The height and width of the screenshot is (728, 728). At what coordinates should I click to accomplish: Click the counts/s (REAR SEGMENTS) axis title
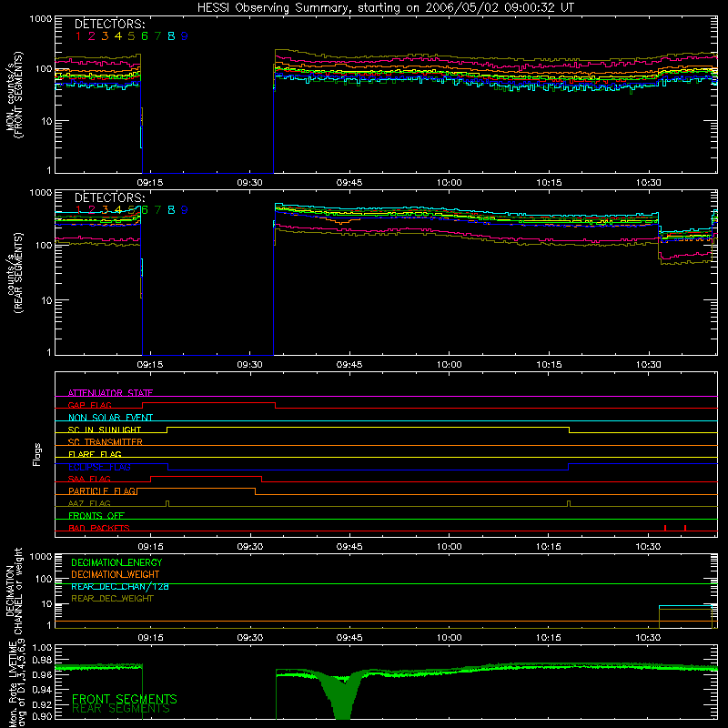[x=14, y=273]
